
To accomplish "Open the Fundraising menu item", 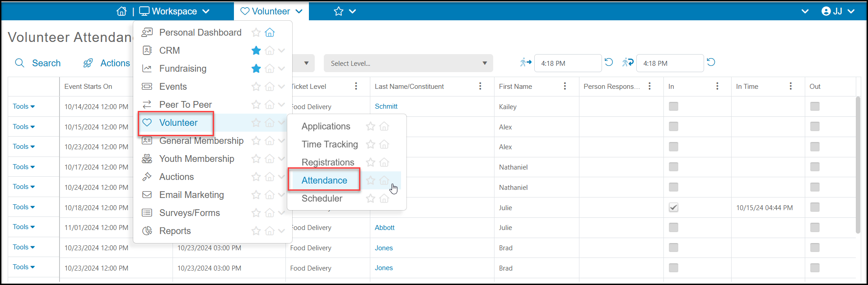I will [183, 69].
